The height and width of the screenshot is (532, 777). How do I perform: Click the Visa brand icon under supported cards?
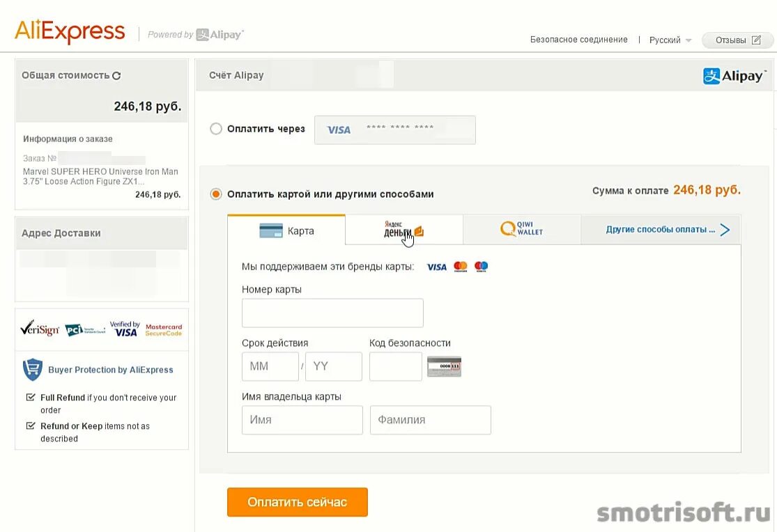coord(436,267)
